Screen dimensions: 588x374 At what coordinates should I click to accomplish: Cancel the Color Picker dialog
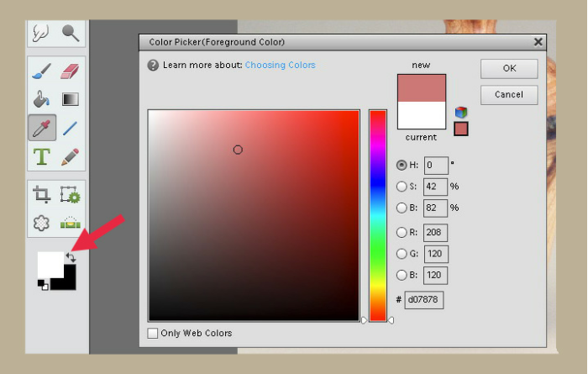(509, 94)
